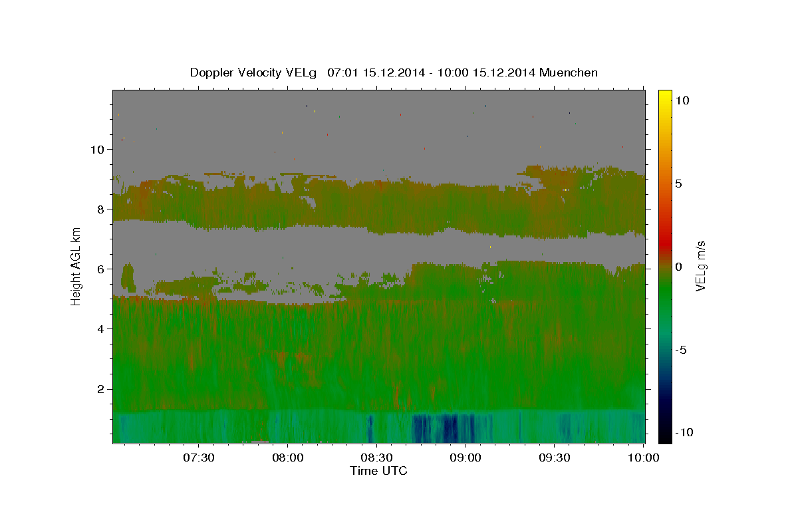Click the colorbar label '0'
The width and height of the screenshot is (798, 532).
[x=679, y=266]
